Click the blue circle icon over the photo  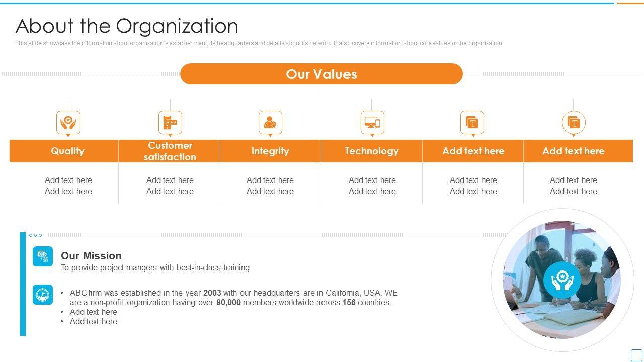coord(562,280)
